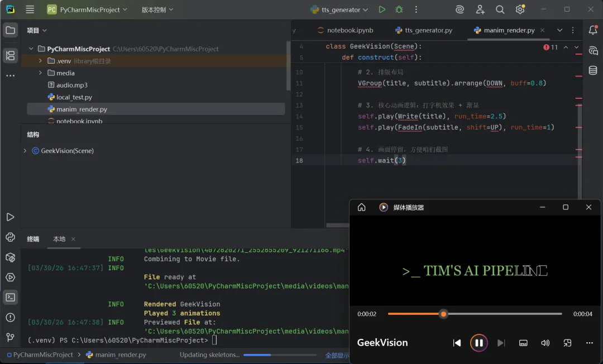The image size is (603, 364).
Task: Close the manim_render.py editor tab
Action: [542, 30]
